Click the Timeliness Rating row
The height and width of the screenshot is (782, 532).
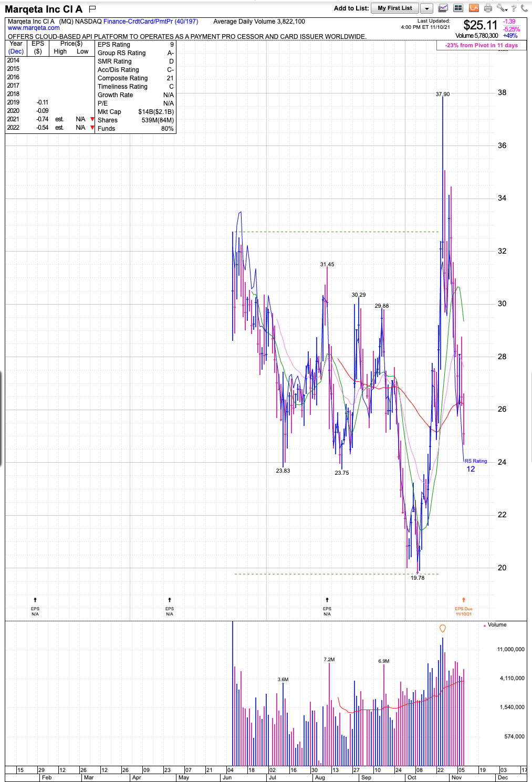(135, 87)
